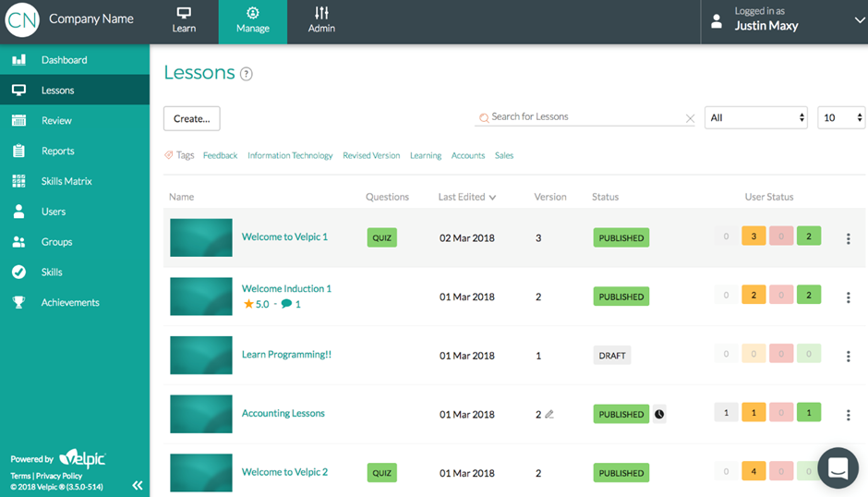This screenshot has height=497, width=868.
Task: Click the comment bubble on Welcome Induction 1
Action: click(286, 304)
